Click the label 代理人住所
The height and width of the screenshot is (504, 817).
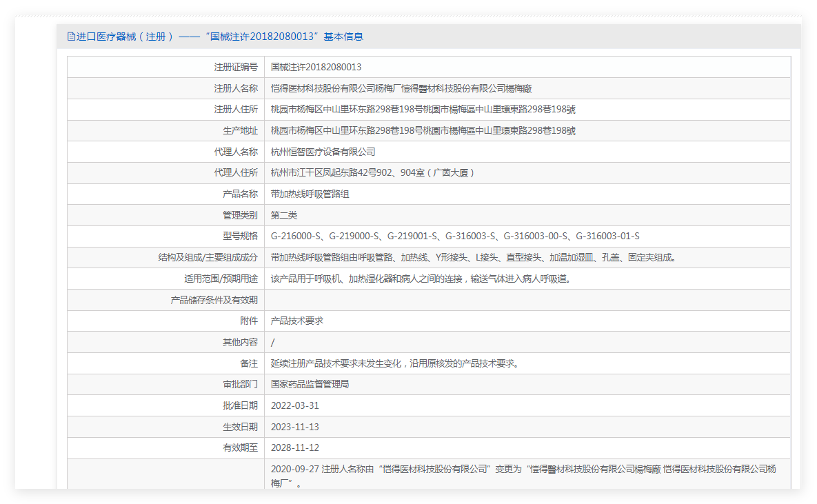[x=236, y=172]
